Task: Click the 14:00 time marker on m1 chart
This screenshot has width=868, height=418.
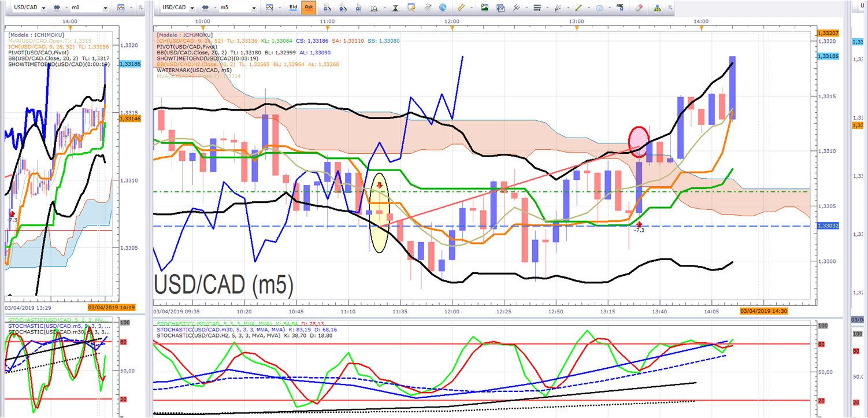Action: [x=70, y=21]
